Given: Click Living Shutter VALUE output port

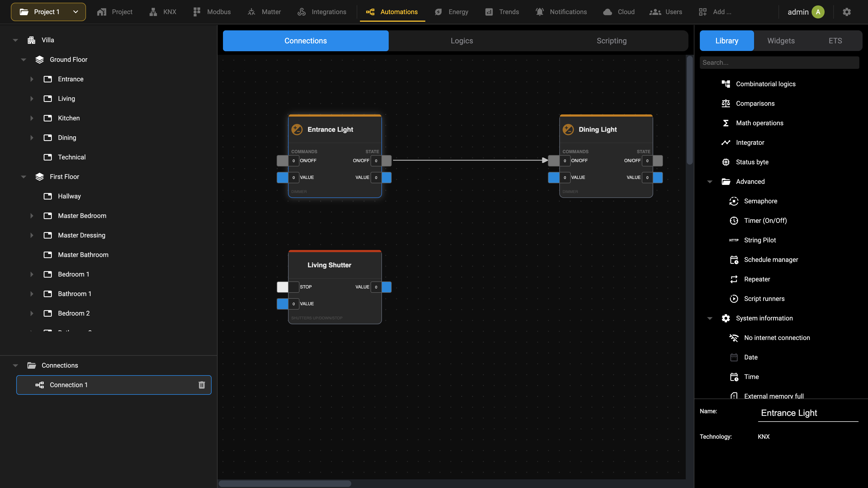Looking at the screenshot, I should point(387,287).
